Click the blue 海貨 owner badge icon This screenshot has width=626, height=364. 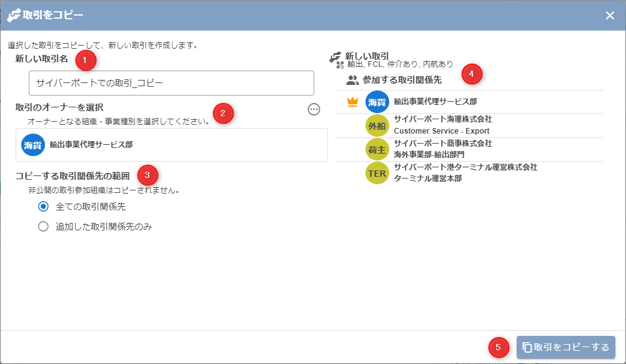coord(33,145)
